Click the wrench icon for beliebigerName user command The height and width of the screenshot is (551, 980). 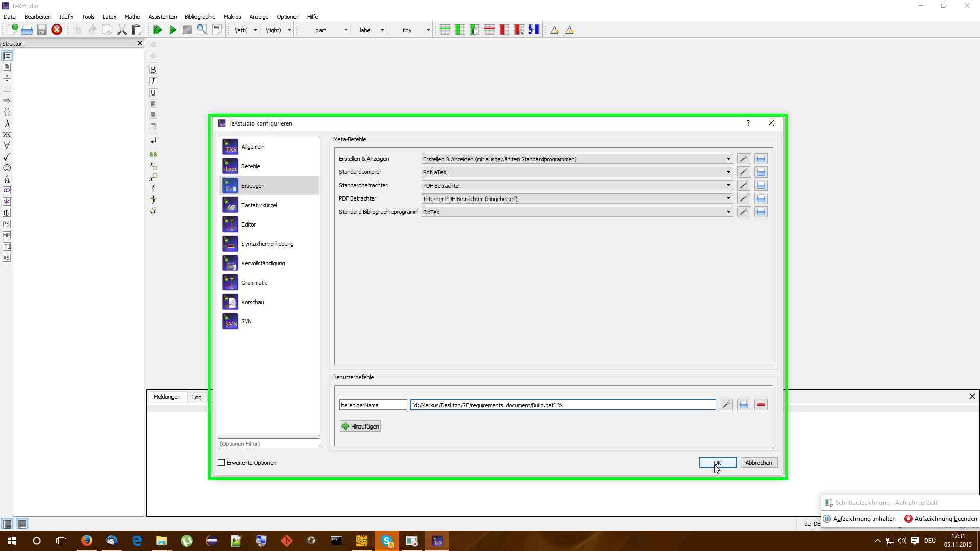726,405
